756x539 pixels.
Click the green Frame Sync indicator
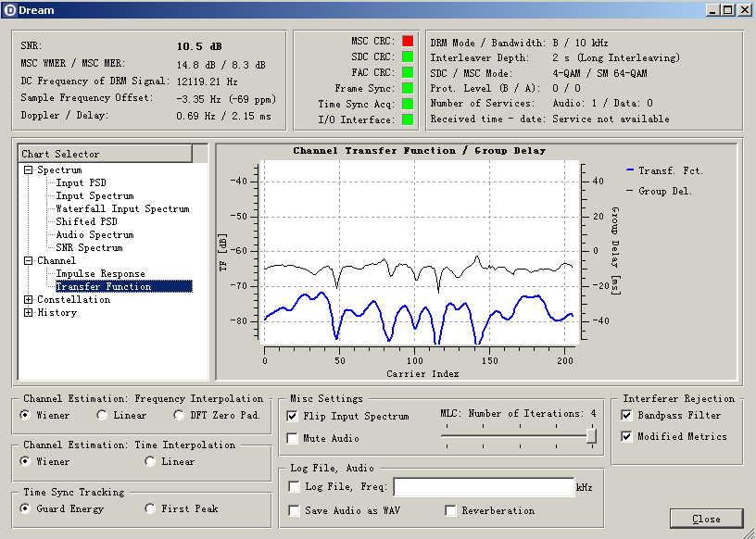point(407,88)
